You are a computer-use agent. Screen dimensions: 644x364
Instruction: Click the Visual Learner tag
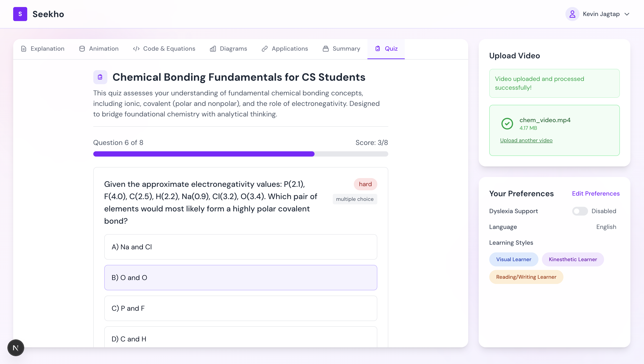tap(513, 259)
